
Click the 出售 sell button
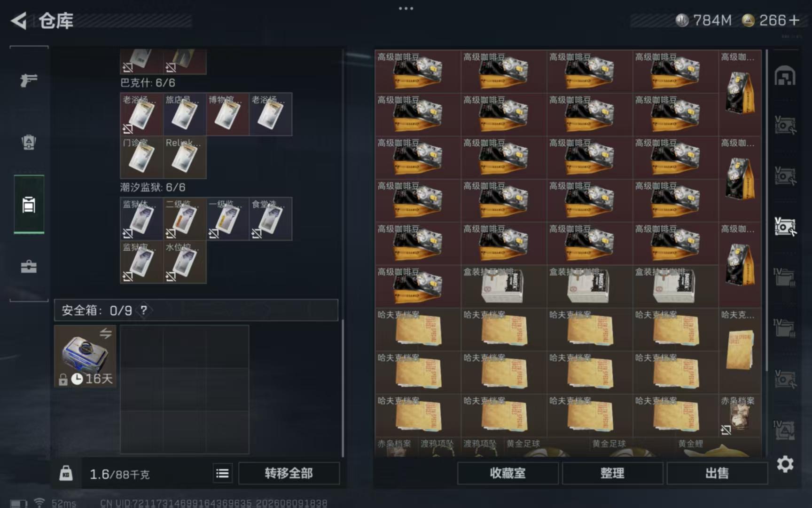coord(717,473)
